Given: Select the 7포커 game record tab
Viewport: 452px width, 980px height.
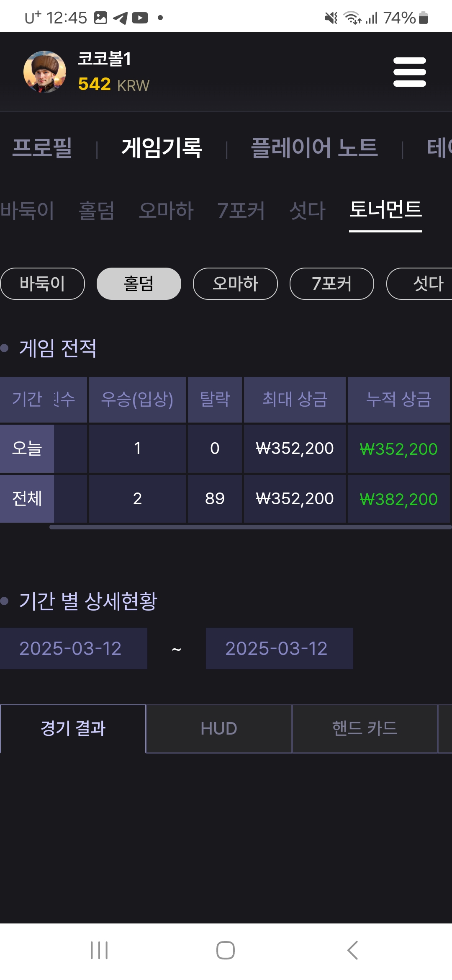Looking at the screenshot, I should pyautogui.click(x=241, y=210).
